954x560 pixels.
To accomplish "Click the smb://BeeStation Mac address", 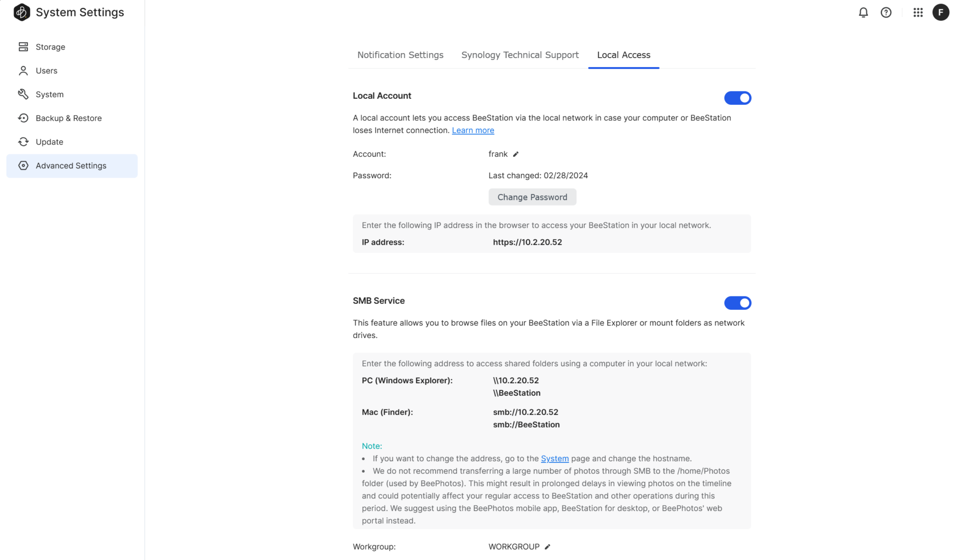I will click(x=526, y=425).
